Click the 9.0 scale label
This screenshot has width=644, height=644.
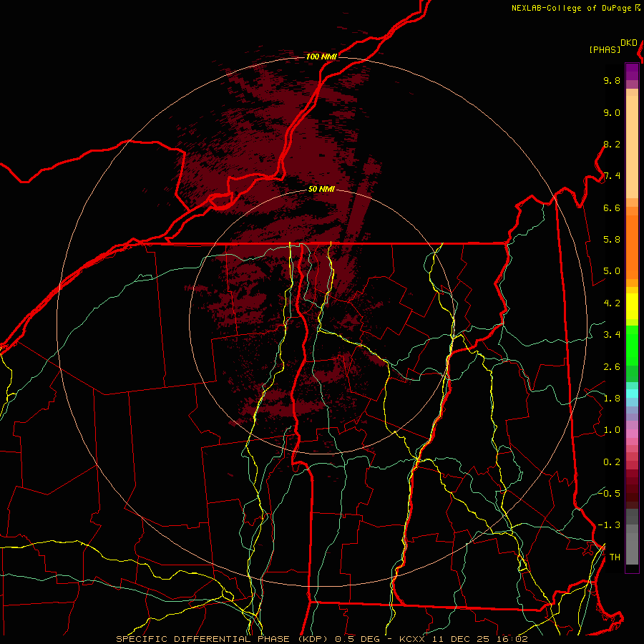click(x=612, y=112)
